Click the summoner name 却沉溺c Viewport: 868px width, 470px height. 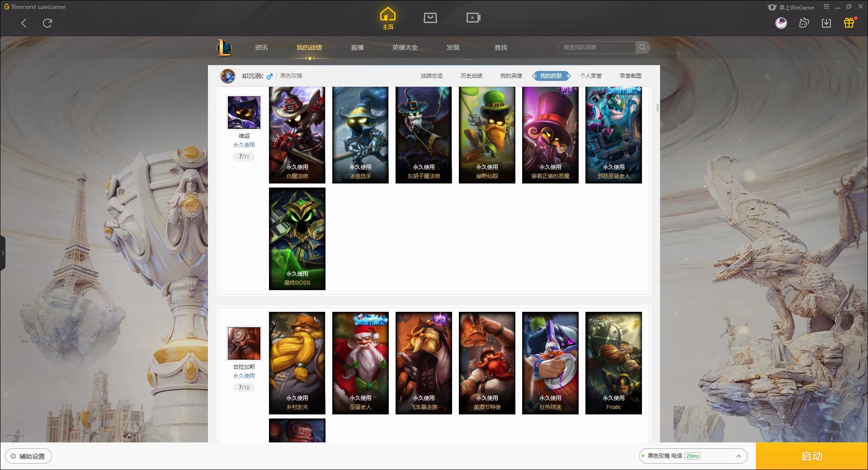click(253, 76)
